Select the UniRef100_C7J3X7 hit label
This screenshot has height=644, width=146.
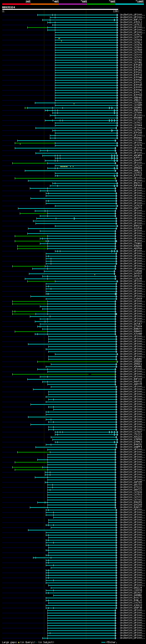click(x=131, y=120)
